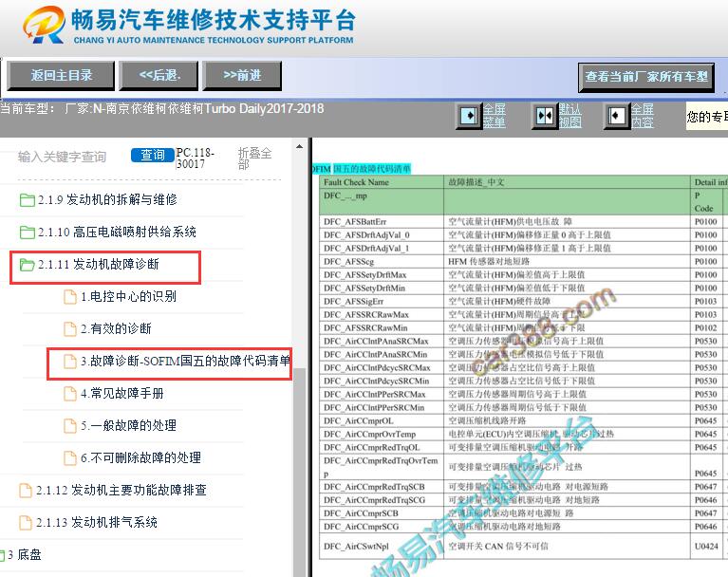Click the PC.118-30017 label
The image size is (728, 577).
tap(195, 158)
